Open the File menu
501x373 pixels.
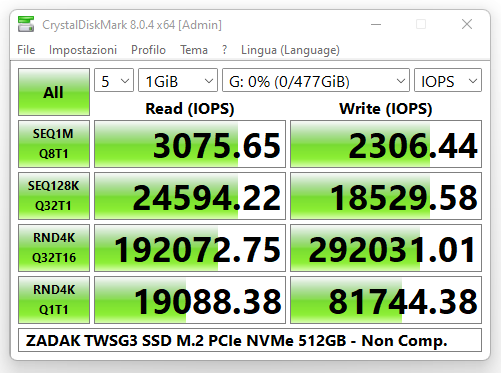[26, 50]
